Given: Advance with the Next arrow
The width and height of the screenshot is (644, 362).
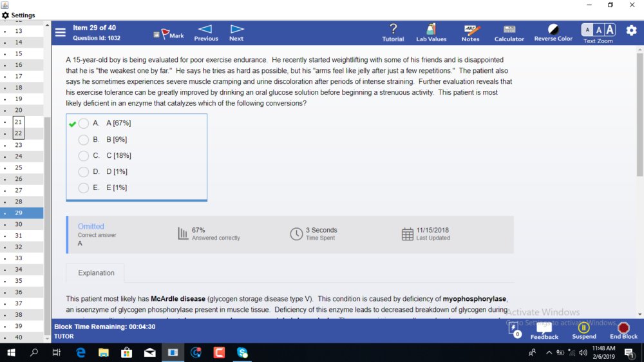Looking at the screenshot, I should (236, 33).
